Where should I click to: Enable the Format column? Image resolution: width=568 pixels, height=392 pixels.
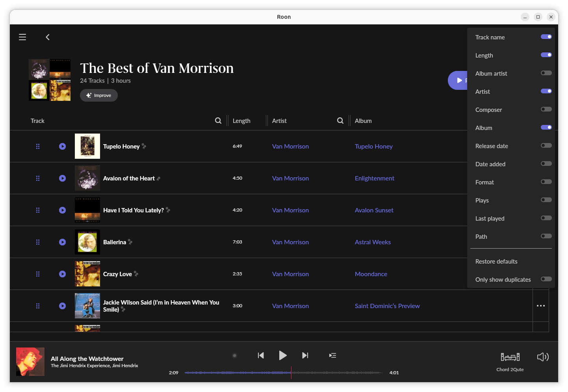(x=546, y=182)
